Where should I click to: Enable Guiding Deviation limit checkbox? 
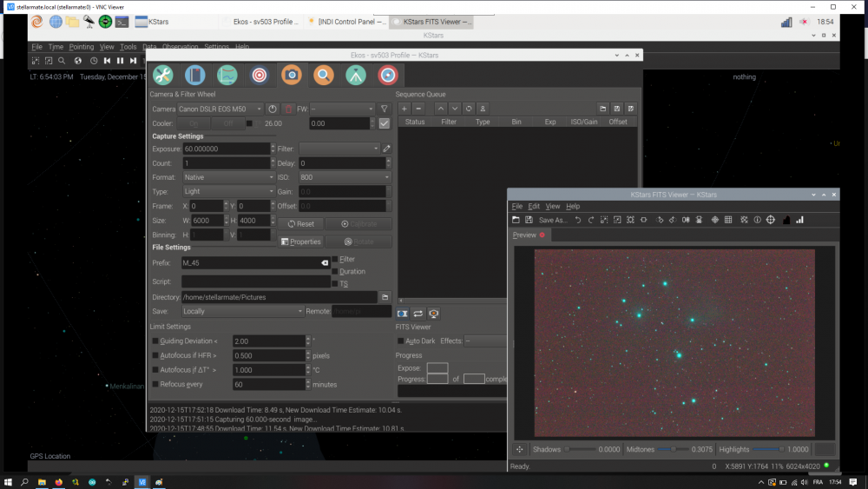tap(155, 341)
